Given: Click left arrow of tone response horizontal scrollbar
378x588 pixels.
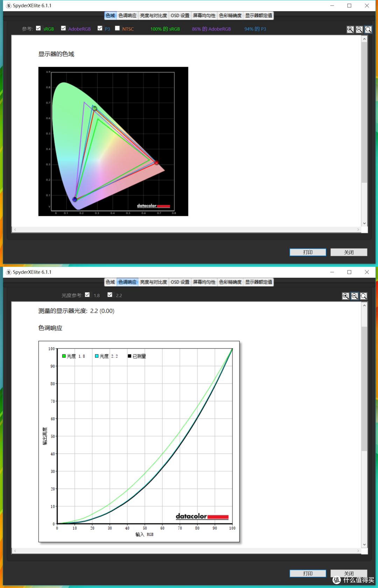Looking at the screenshot, I should tap(15, 551).
